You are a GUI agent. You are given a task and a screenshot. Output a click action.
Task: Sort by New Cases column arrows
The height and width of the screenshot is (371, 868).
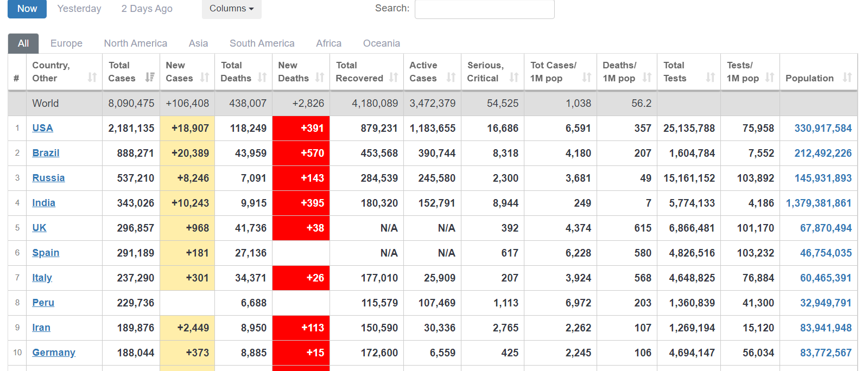click(x=205, y=78)
